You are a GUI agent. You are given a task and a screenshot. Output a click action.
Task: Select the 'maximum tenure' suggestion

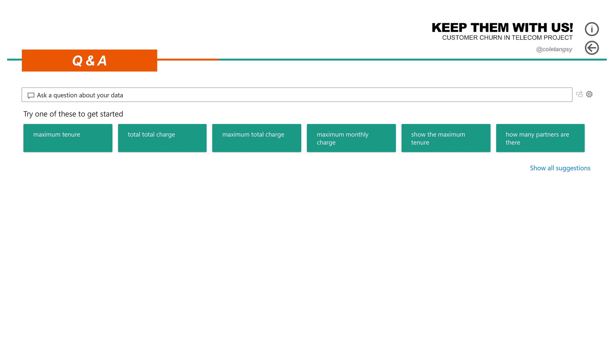coord(68,138)
